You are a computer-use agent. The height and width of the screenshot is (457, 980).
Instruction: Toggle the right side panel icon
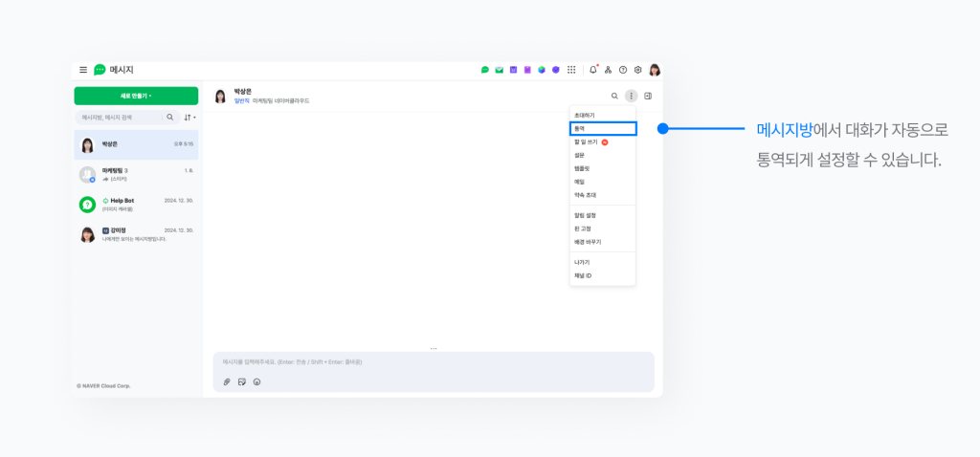[x=648, y=96]
